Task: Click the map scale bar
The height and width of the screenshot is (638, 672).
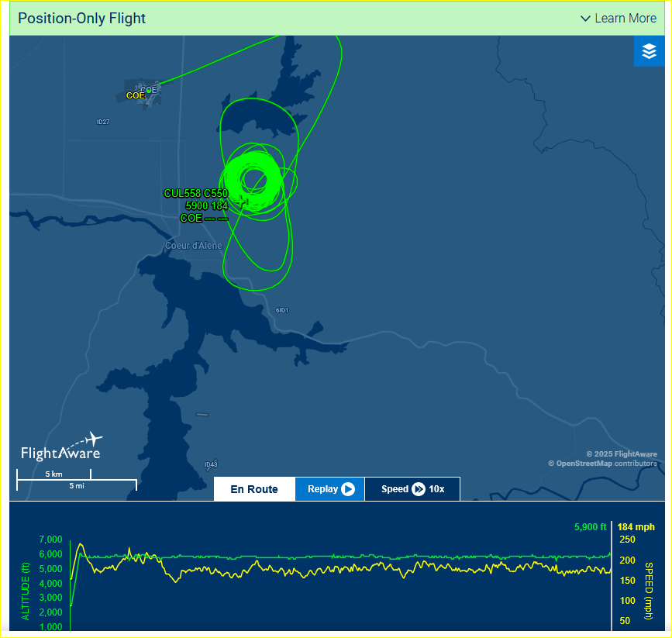Action: click(x=77, y=480)
